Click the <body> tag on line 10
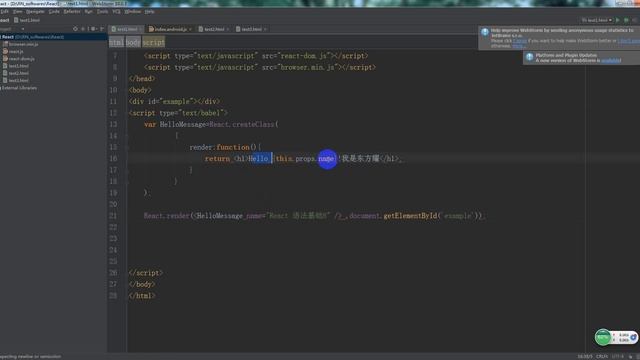 click(140, 90)
